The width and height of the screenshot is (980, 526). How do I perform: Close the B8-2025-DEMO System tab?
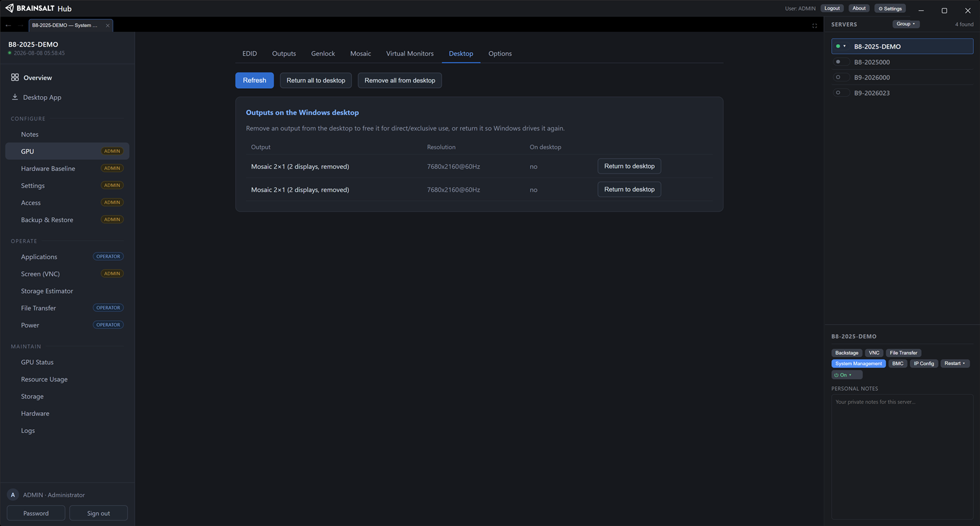coord(108,26)
